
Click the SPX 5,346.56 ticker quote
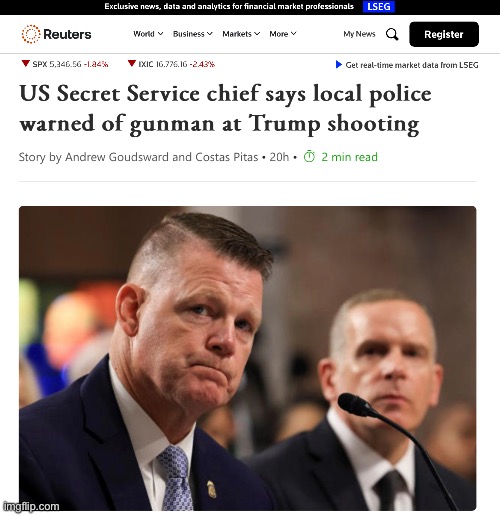[x=70, y=64]
